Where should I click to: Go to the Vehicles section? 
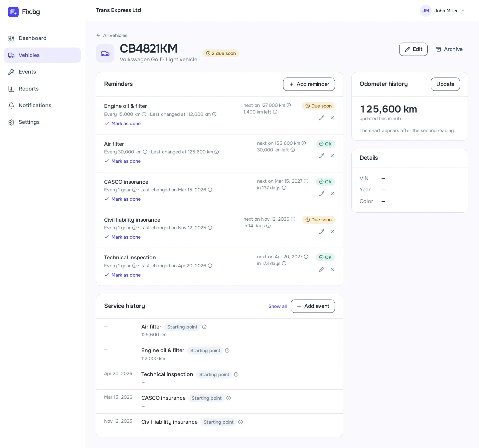click(x=42, y=55)
